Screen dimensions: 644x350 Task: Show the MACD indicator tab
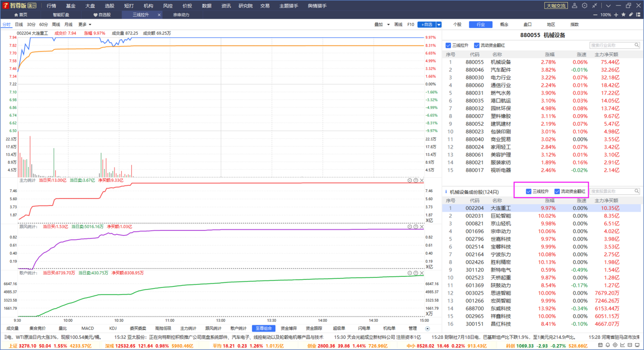[x=88, y=329]
